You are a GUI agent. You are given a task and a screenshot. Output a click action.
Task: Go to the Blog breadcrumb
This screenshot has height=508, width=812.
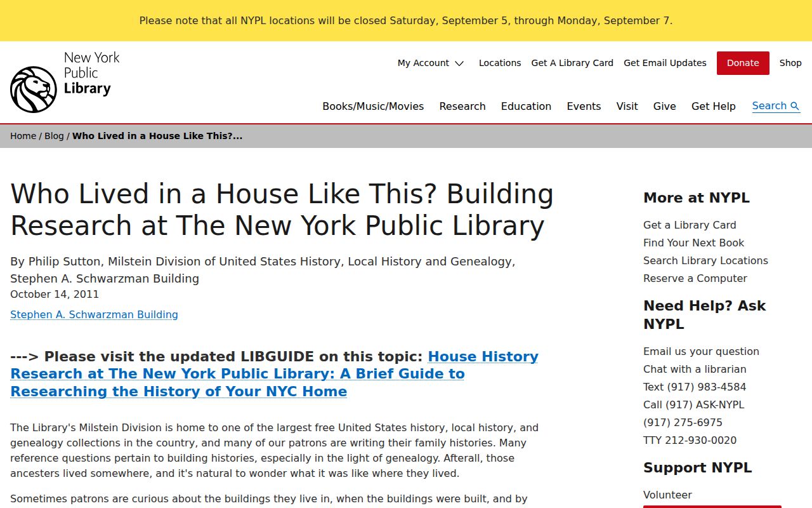pos(54,136)
